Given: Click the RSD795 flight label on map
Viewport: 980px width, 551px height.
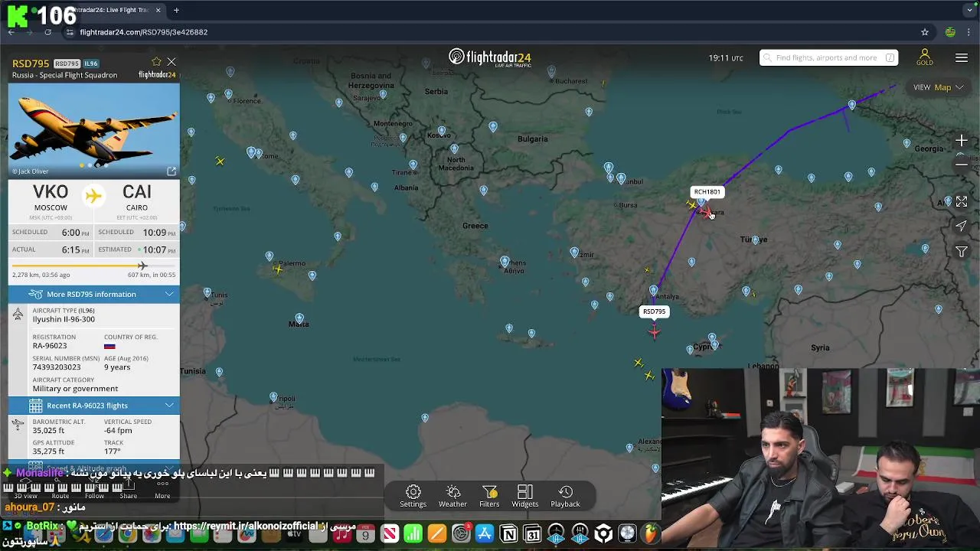Looking at the screenshot, I should coord(655,311).
